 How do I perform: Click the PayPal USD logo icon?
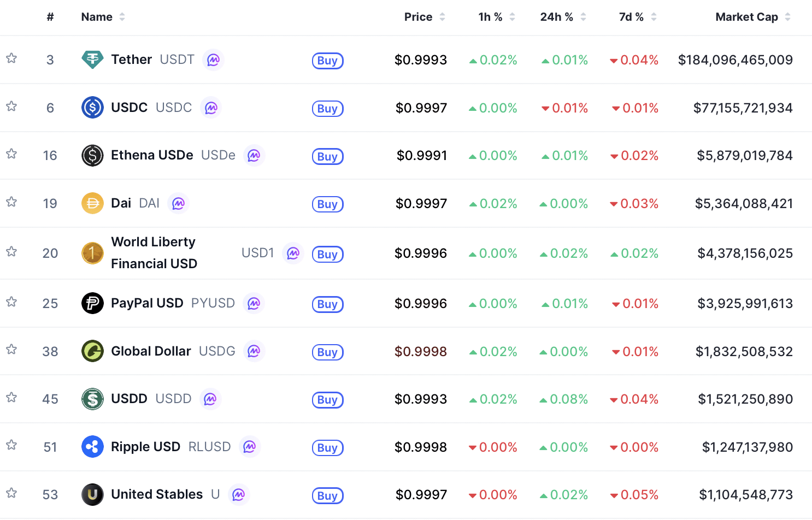pos(92,304)
